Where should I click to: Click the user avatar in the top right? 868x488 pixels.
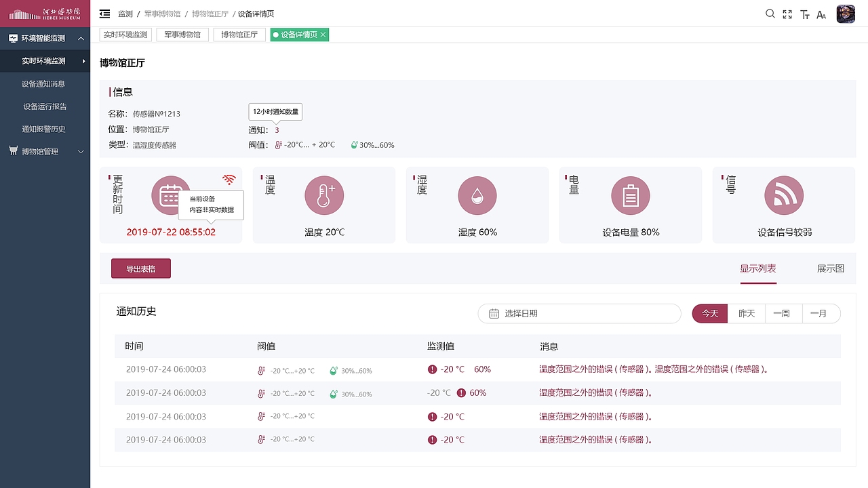(x=846, y=14)
